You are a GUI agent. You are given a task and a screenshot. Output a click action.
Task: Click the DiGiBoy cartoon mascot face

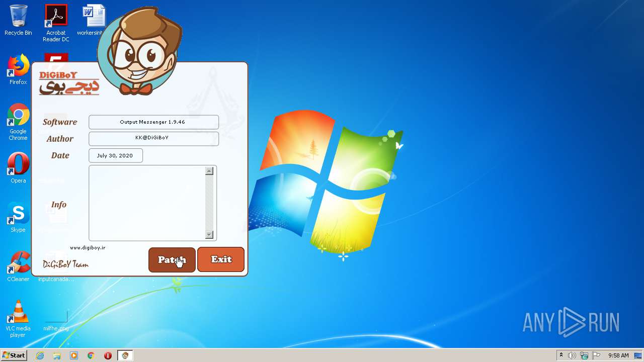tap(139, 52)
